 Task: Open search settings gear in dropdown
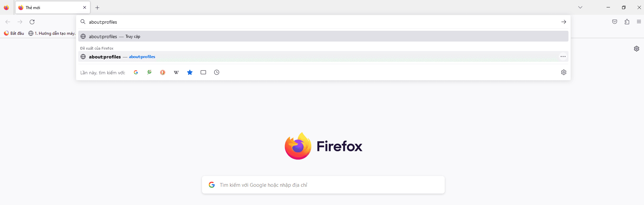point(564,72)
